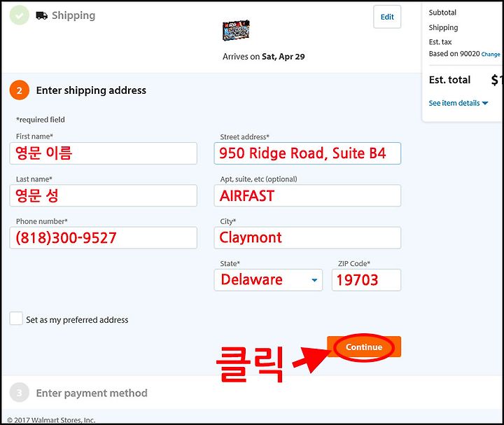
Task: Click the orange Continue button
Action: point(364,347)
